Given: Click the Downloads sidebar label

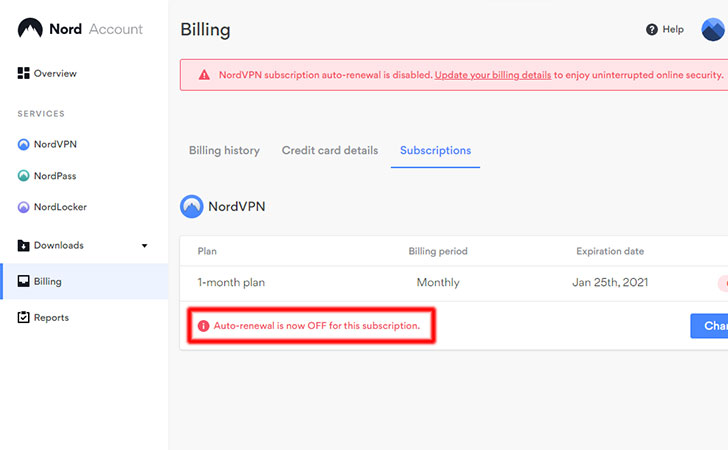Looking at the screenshot, I should pyautogui.click(x=58, y=245).
